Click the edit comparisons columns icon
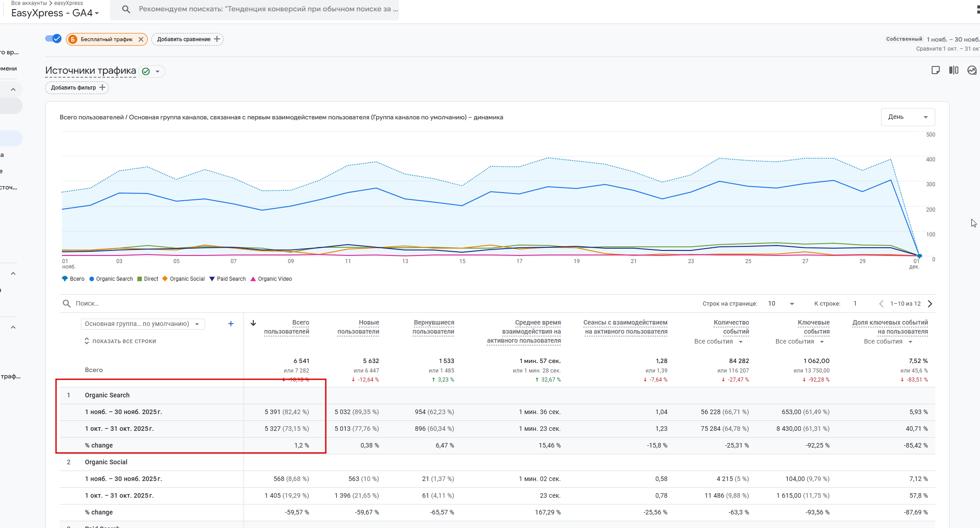This screenshot has height=528, width=980. 954,70
